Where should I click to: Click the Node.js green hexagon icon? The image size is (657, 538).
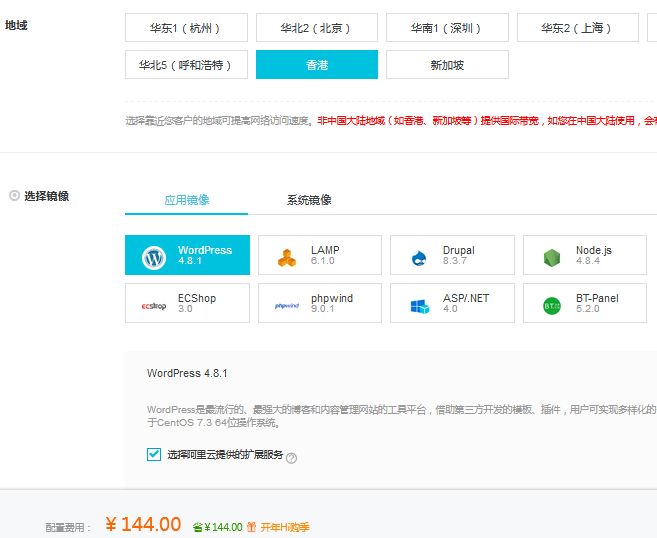552,258
